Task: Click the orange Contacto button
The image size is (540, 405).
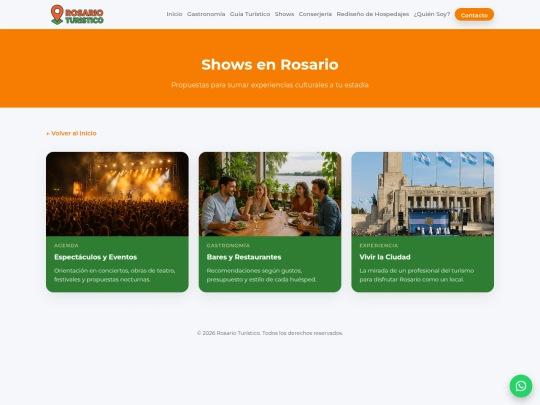Action: point(474,15)
